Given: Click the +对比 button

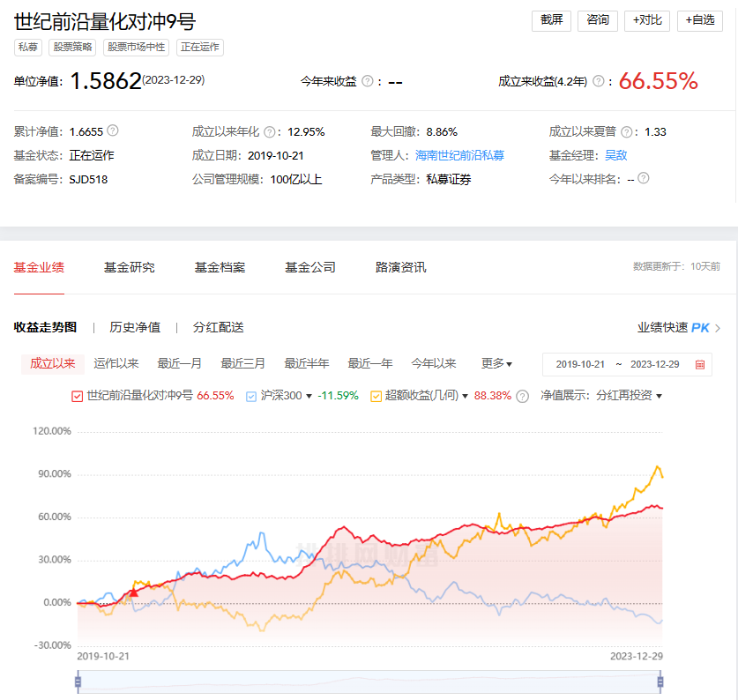Looking at the screenshot, I should [x=647, y=20].
